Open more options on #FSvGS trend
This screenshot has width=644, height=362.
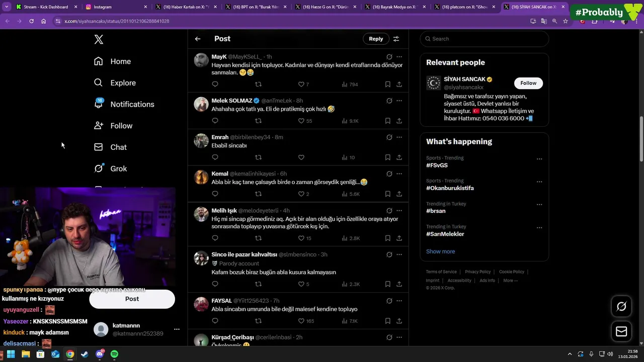(x=539, y=159)
